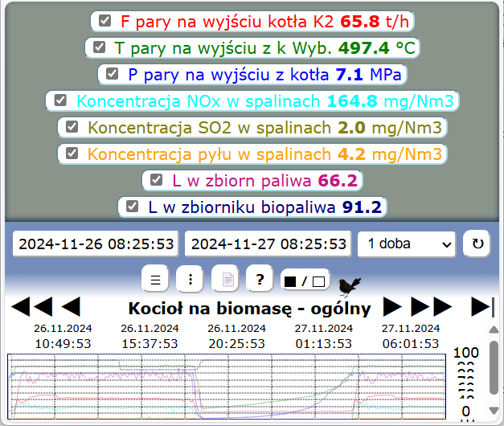This screenshot has height=426, width=504.
Task: Click the start date field 2024-11-26 08:25:53
Action: click(96, 244)
